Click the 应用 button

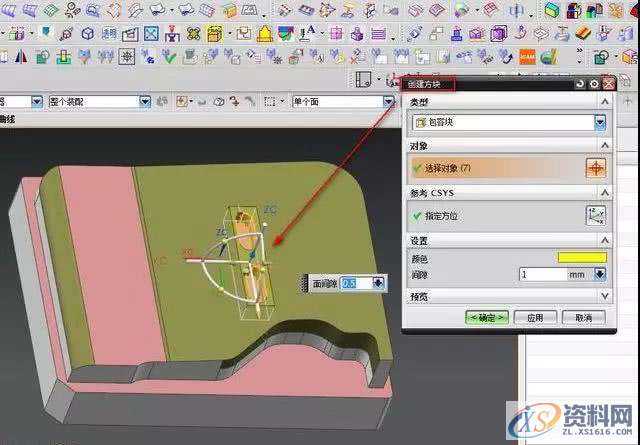tap(535, 317)
